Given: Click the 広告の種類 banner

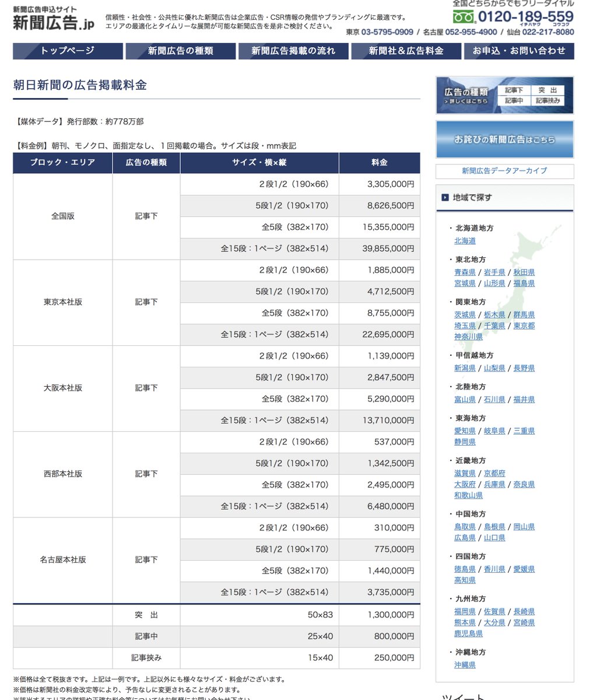Looking at the screenshot, I should tap(505, 95).
